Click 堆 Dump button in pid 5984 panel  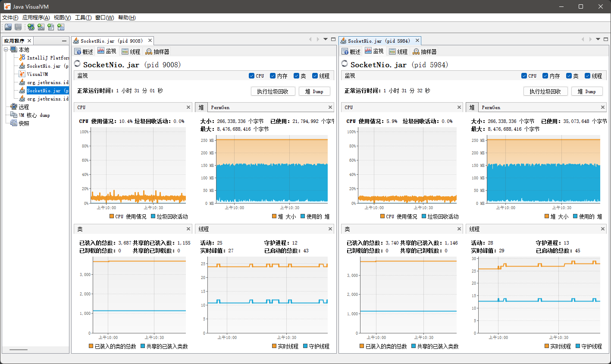point(587,91)
